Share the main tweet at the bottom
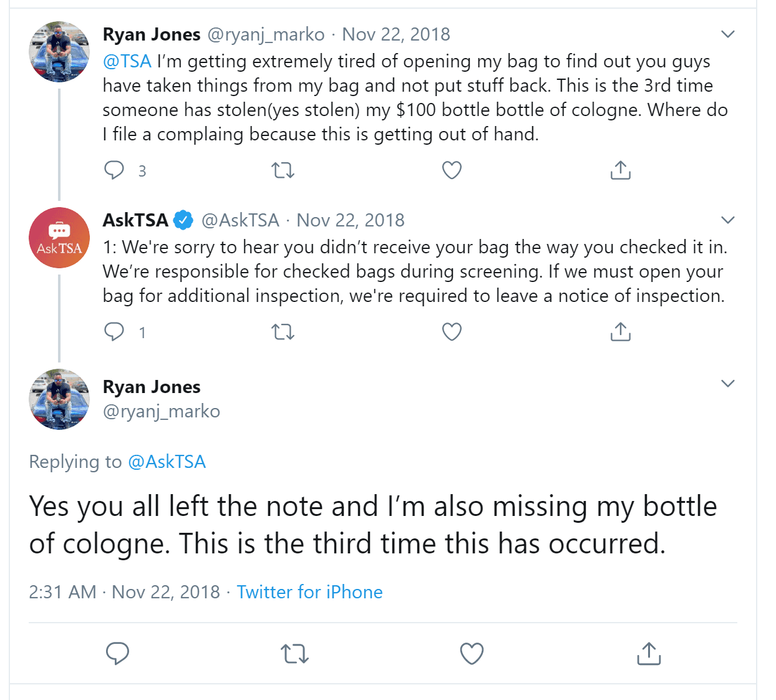This screenshot has height=700, width=776. [649, 653]
